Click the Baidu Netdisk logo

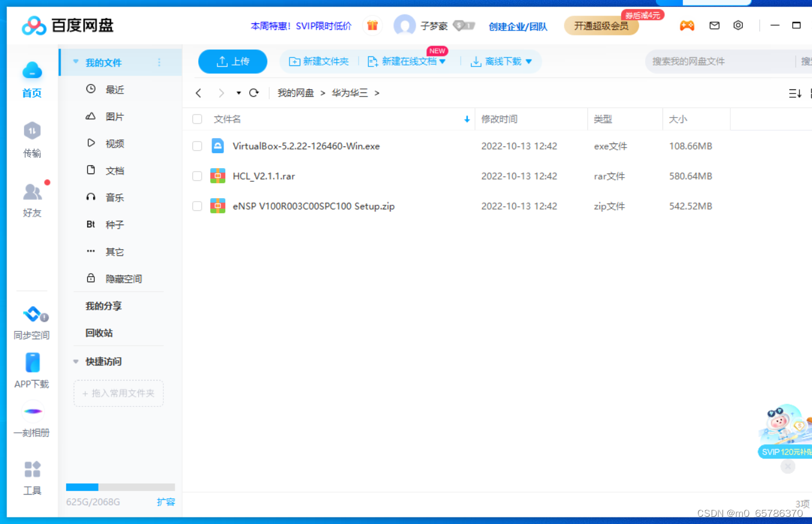pos(67,25)
